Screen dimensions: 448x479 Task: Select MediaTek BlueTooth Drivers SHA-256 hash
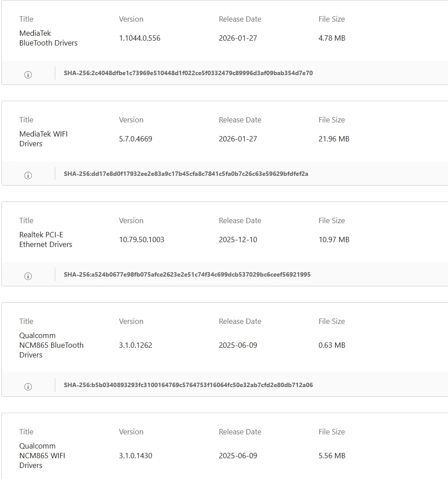click(x=188, y=73)
